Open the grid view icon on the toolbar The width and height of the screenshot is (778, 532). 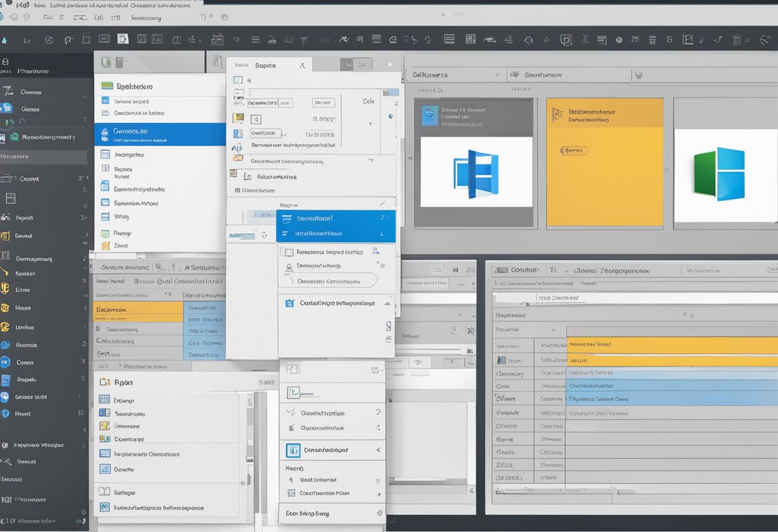pos(470,40)
